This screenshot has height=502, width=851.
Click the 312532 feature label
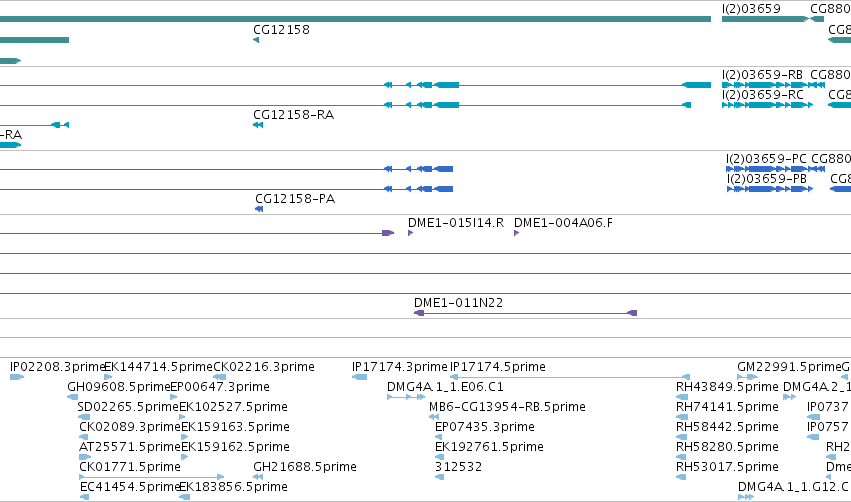pyautogui.click(x=459, y=467)
